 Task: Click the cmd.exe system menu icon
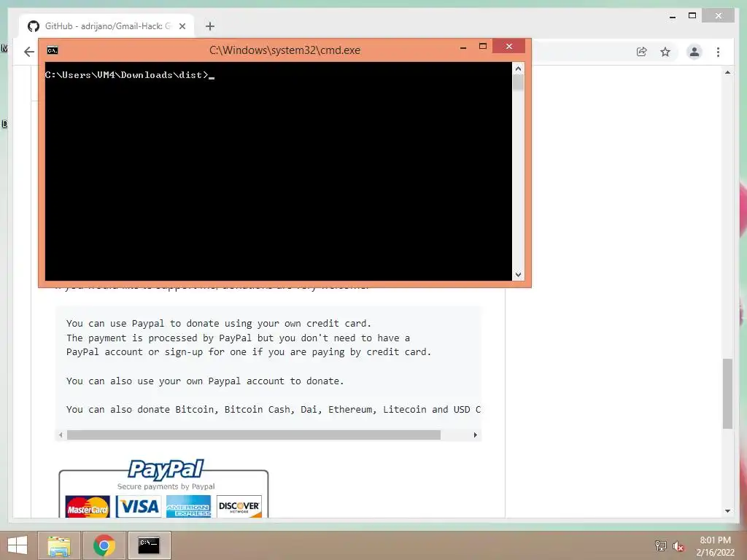click(x=53, y=50)
